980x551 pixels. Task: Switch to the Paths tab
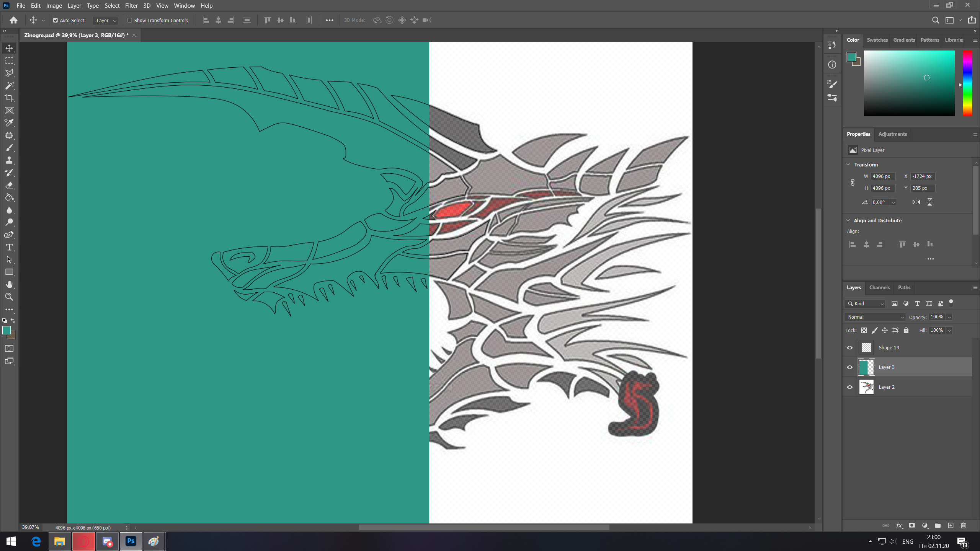pyautogui.click(x=904, y=287)
